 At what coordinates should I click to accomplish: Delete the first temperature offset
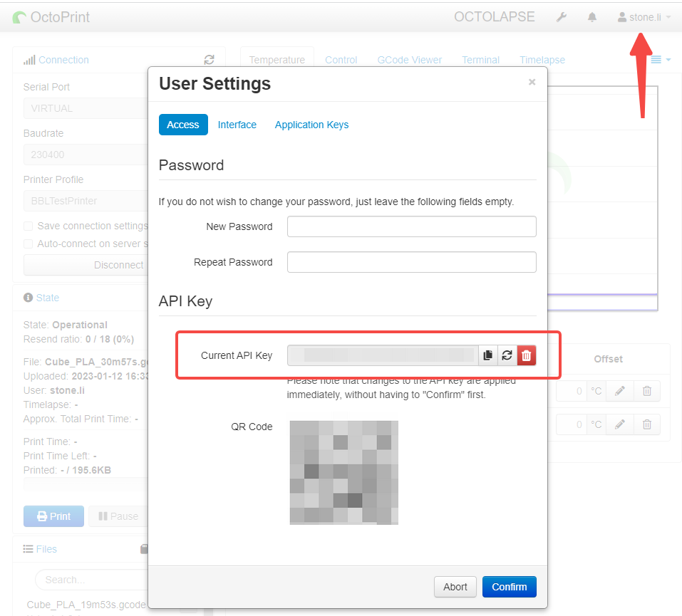647,391
